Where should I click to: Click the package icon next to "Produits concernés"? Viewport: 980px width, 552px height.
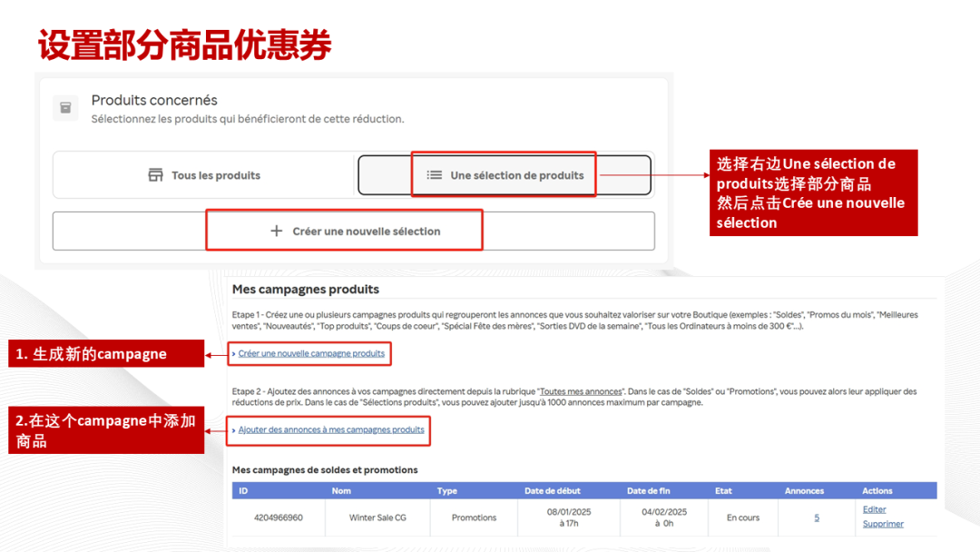pos(64,106)
